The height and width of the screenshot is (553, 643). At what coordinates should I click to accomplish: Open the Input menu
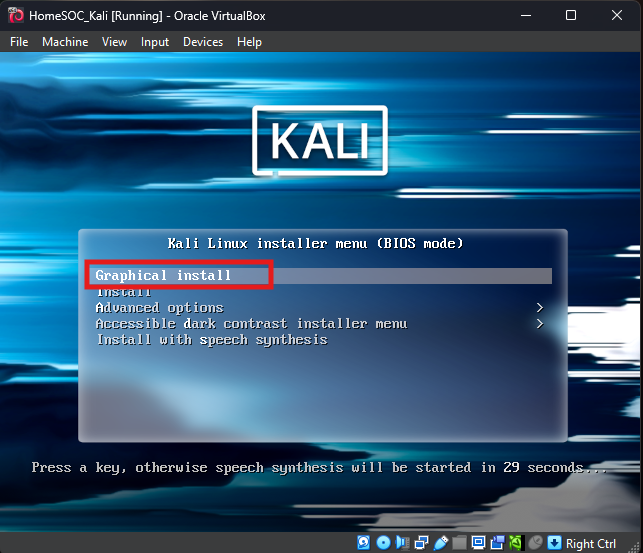(155, 42)
